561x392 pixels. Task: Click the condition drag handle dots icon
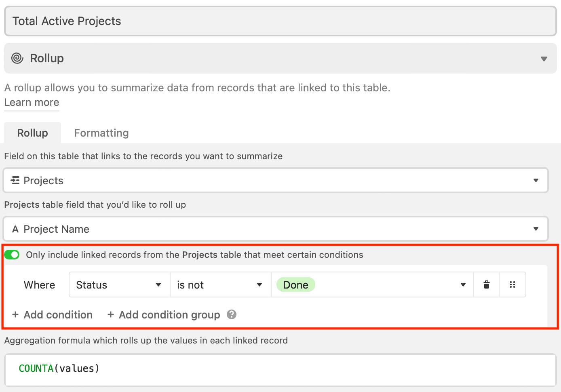coord(512,285)
